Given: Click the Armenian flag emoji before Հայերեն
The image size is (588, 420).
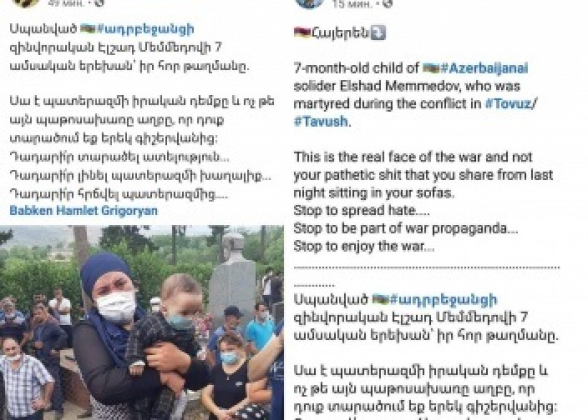Looking at the screenshot, I should pos(302,33).
